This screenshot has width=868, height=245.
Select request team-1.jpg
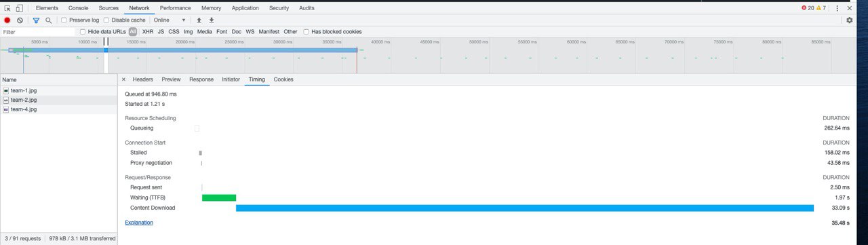tap(58, 90)
